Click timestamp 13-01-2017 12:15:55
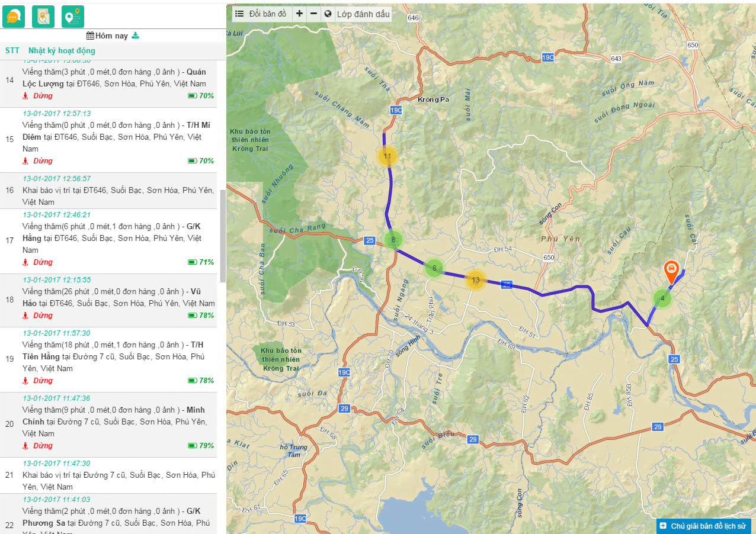Screen dimensions: 756x534 pos(57,280)
